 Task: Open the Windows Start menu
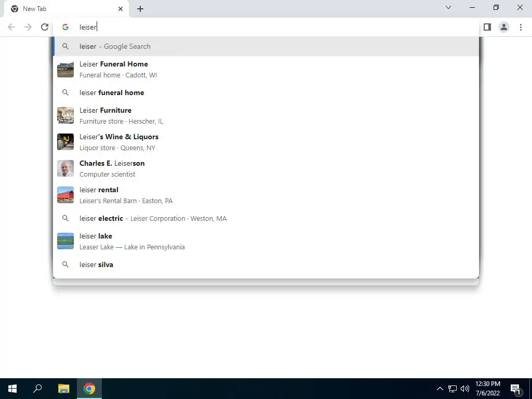12,389
